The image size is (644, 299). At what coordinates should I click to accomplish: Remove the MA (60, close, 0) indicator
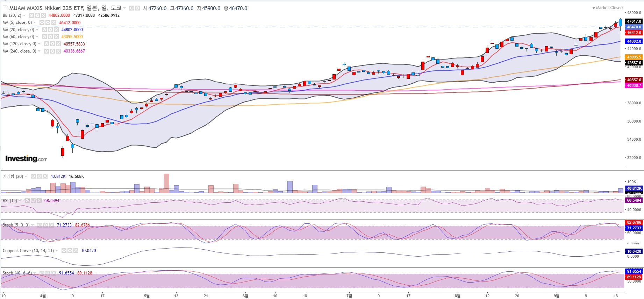tap(56, 37)
